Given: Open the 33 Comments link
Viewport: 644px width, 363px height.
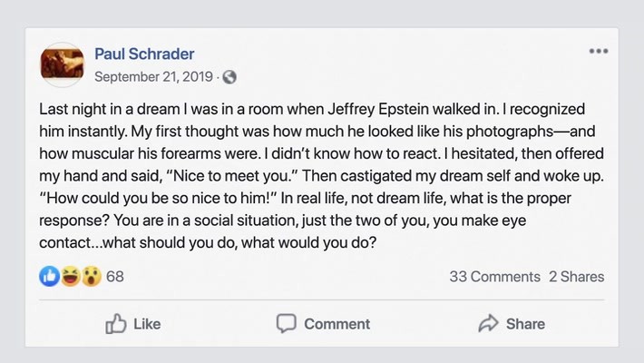Looking at the screenshot, I should (494, 277).
